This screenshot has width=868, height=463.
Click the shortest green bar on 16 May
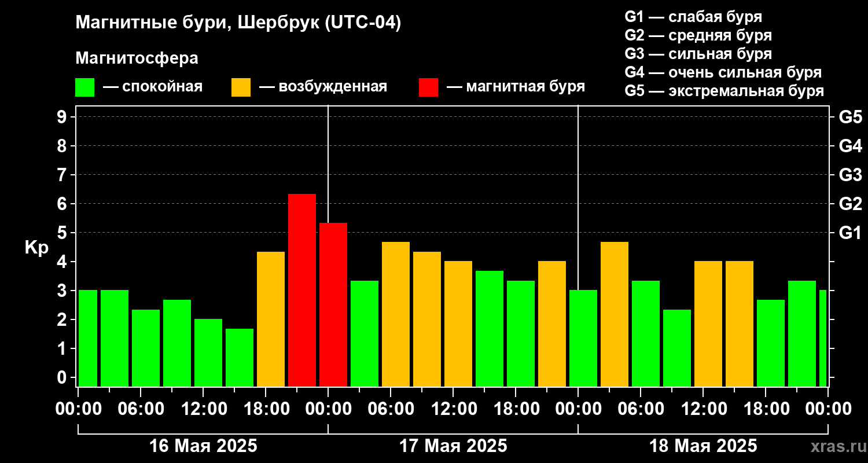[240, 358]
